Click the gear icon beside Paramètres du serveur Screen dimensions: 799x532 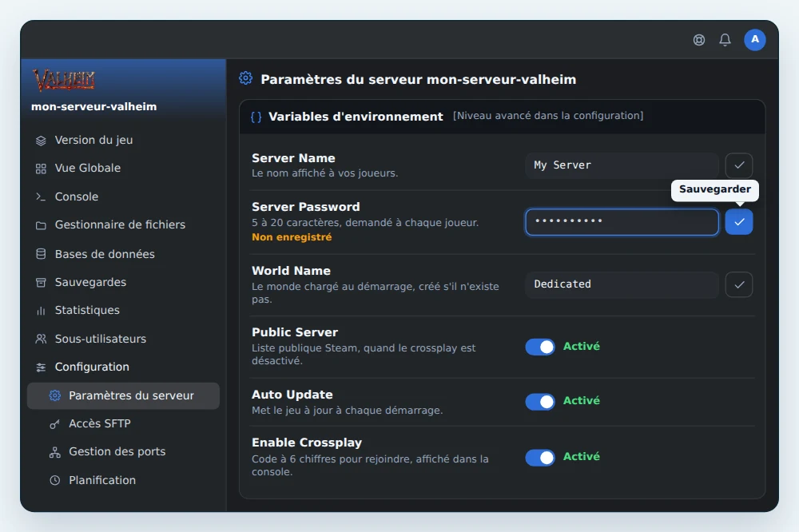click(55, 395)
